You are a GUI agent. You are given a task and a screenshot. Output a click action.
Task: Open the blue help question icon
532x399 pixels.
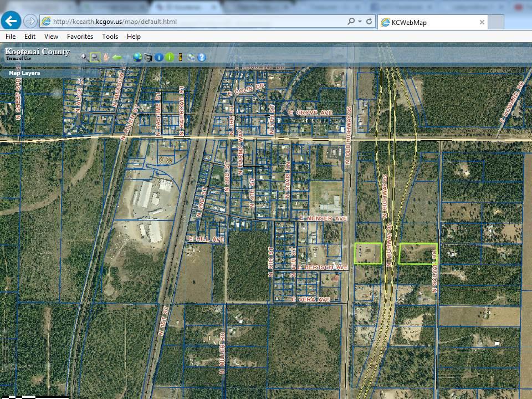(202, 57)
